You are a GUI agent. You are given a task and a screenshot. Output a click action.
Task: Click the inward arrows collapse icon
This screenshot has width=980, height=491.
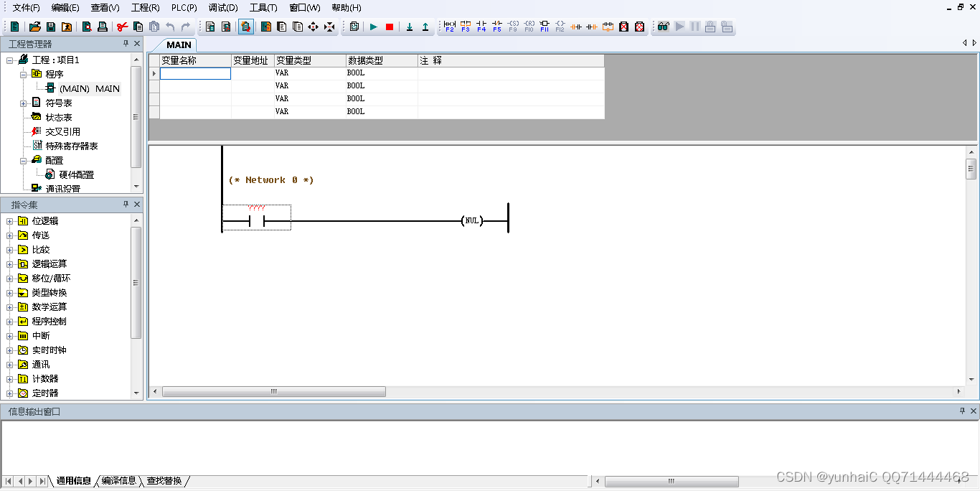coord(329,27)
